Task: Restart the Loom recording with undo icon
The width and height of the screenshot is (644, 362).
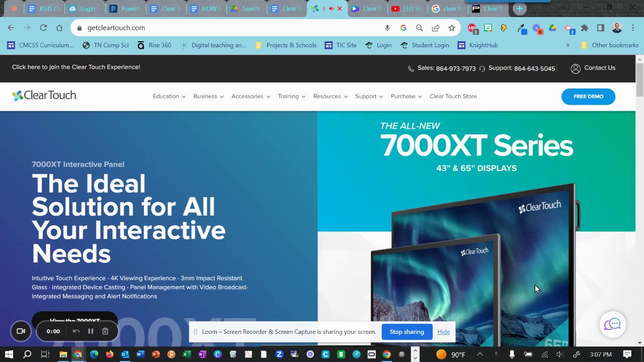Action: tap(76, 331)
